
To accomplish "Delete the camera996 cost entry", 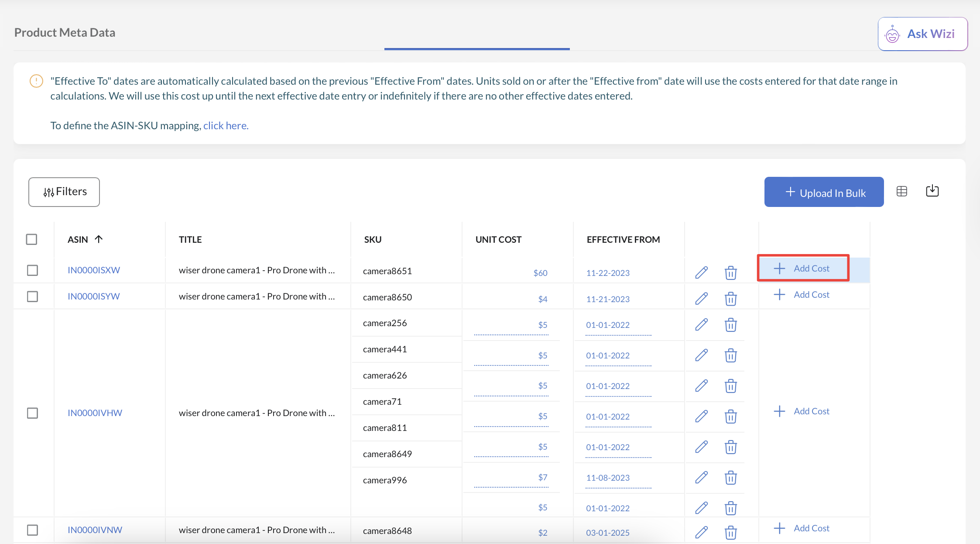I will pos(730,478).
